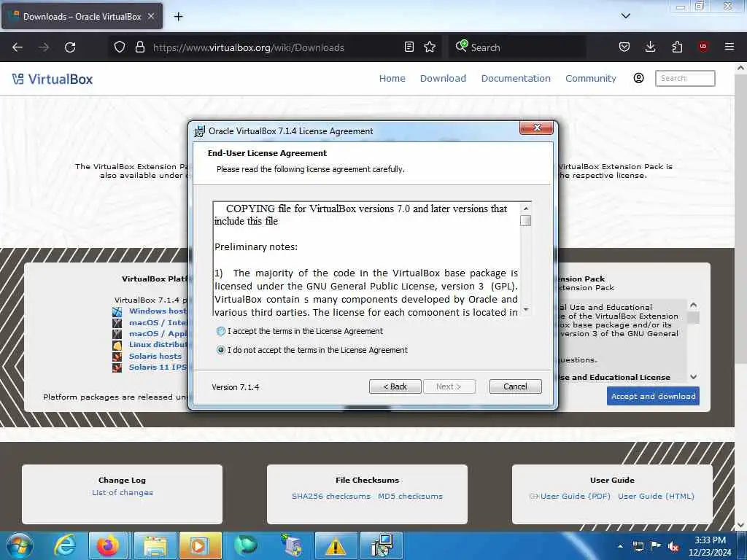This screenshot has width=747, height=560.
Task: Reload the Downloads page
Action: (x=70, y=47)
